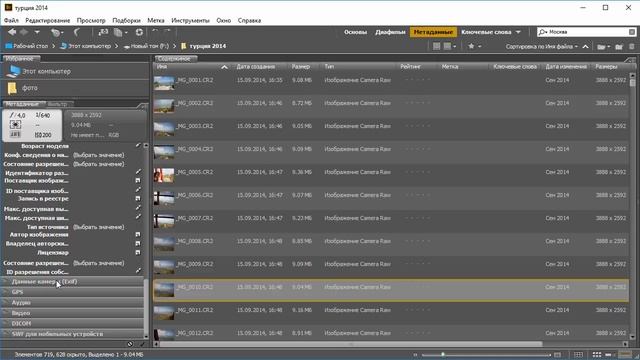The width and height of the screenshot is (640, 360).
Task: Edit Идентификатор раз... with pencil icon
Action: (138, 172)
